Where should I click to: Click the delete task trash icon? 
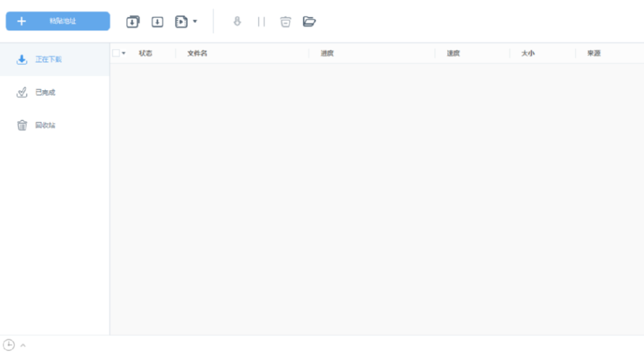[x=285, y=22]
